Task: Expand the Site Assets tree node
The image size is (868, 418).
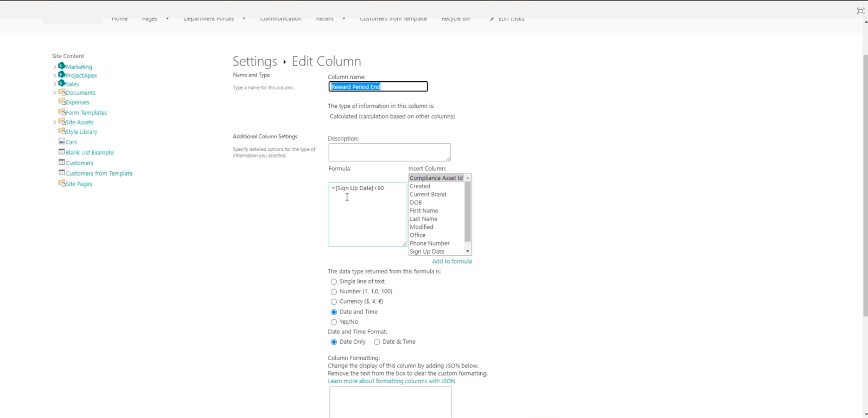Action: [55, 123]
